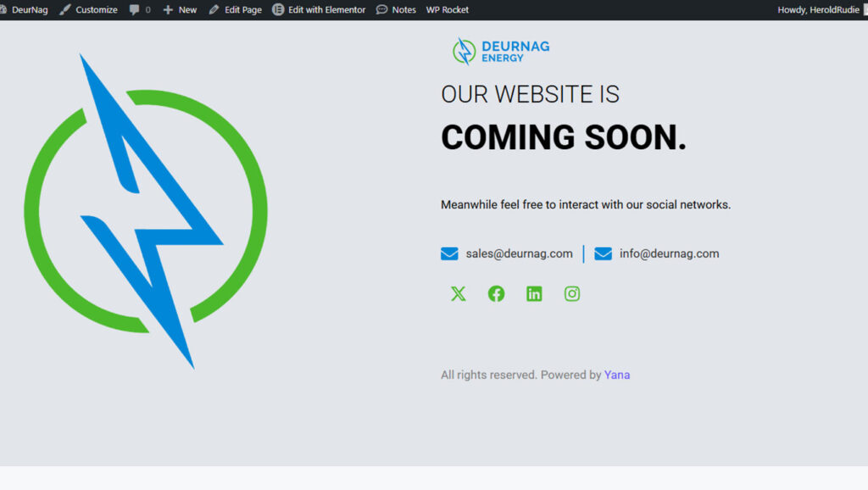The height and width of the screenshot is (490, 868).
Task: Expand the DeurNag site menu
Action: pos(31,9)
